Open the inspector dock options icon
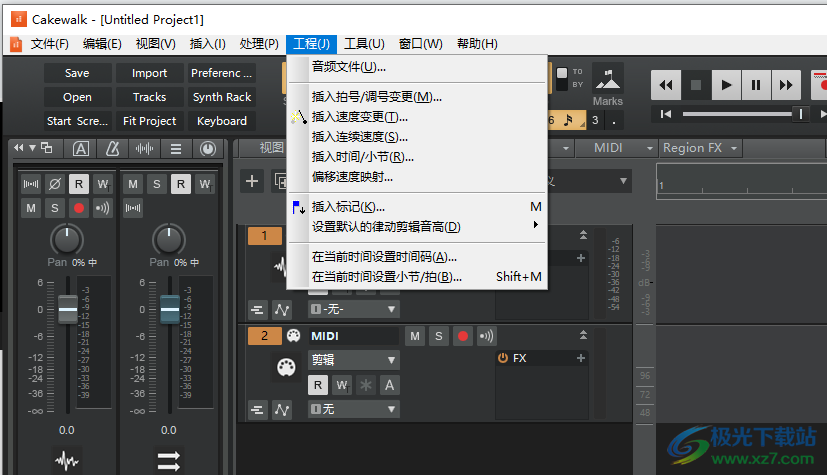Viewport: 827px width, 475px height. (x=46, y=148)
